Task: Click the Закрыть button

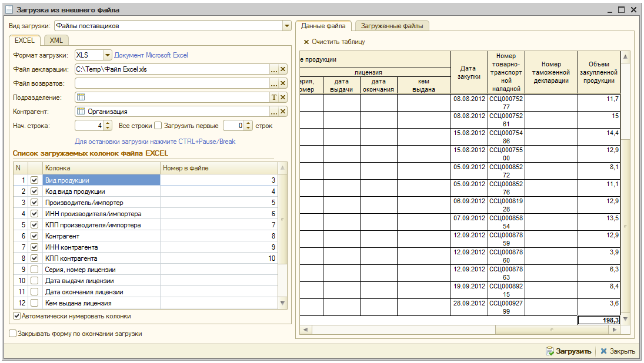Action: (x=617, y=351)
